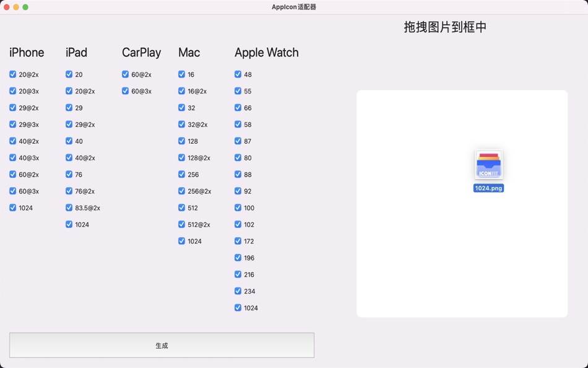Toggle CarPlay 60@3x checkbox
Image resolution: width=588 pixels, height=368 pixels.
tap(125, 91)
